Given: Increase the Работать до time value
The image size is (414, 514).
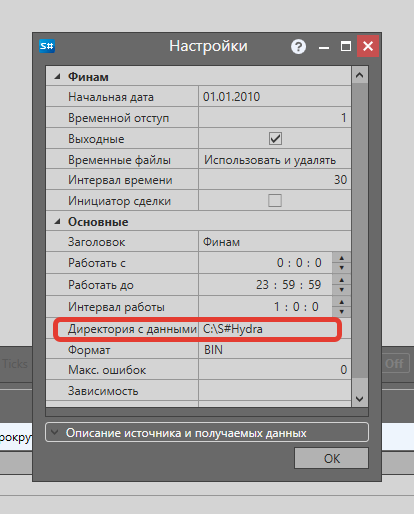Looking at the screenshot, I should [x=342, y=280].
